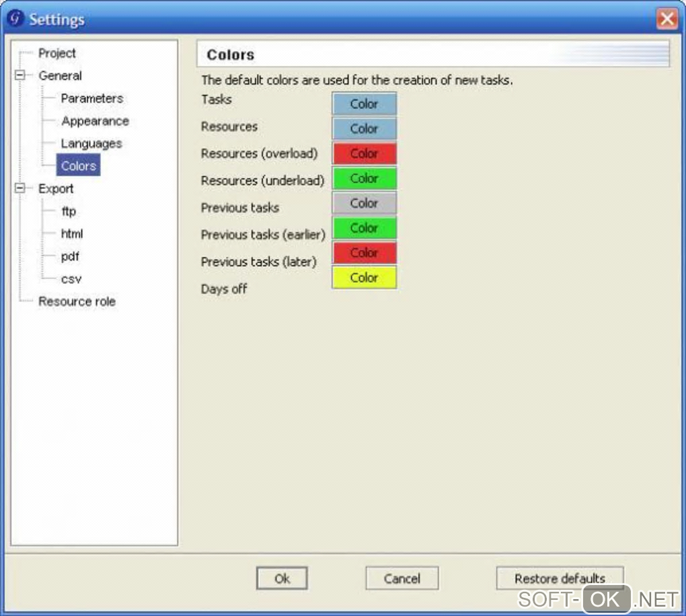Screen dimensions: 686x616
Task: Open the Resource role settings
Action: click(x=77, y=301)
